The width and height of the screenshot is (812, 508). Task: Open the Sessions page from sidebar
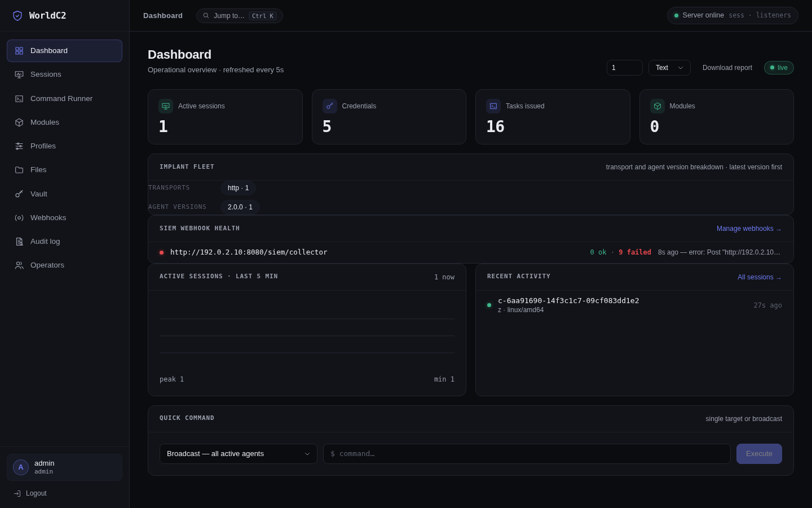[x=64, y=75]
